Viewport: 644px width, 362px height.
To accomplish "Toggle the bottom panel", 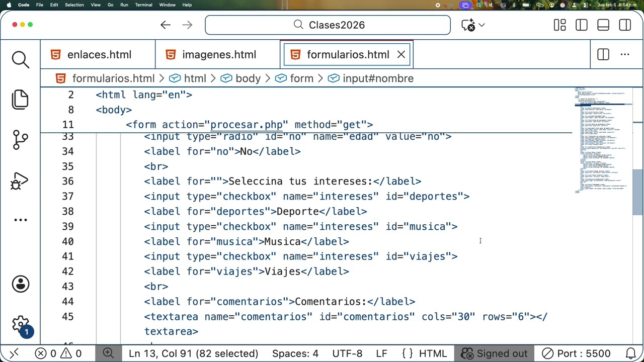I will click(x=603, y=25).
